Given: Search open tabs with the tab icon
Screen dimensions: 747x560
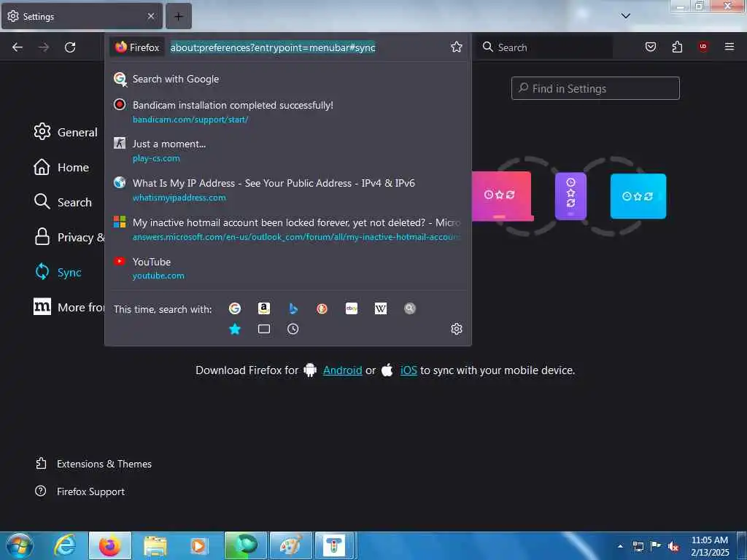Looking at the screenshot, I should click(264, 329).
